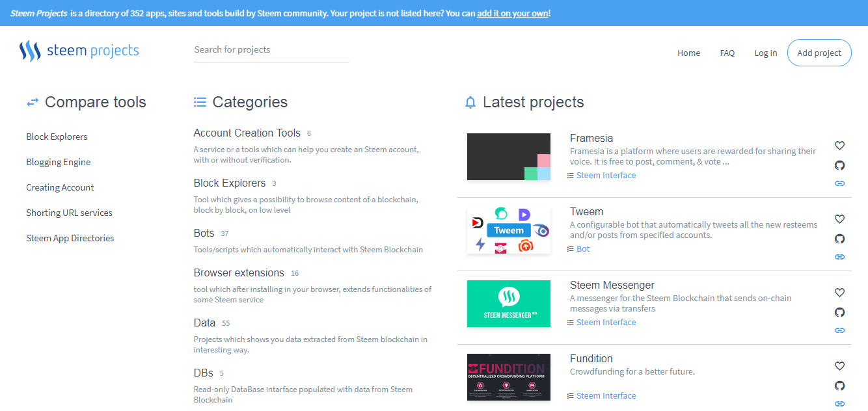Viewport: 868px width, 411px height.
Task: Click Framesia's Steem Interface category tag
Action: pyautogui.click(x=606, y=176)
